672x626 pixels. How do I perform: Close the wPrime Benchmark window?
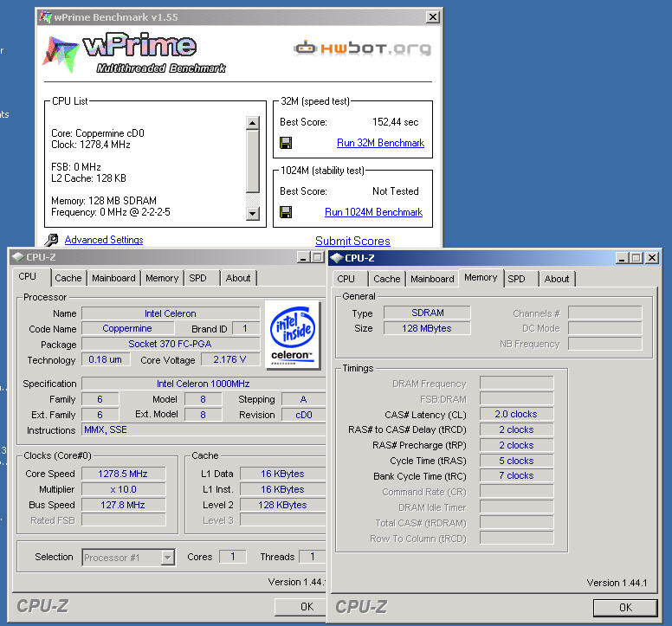[433, 17]
